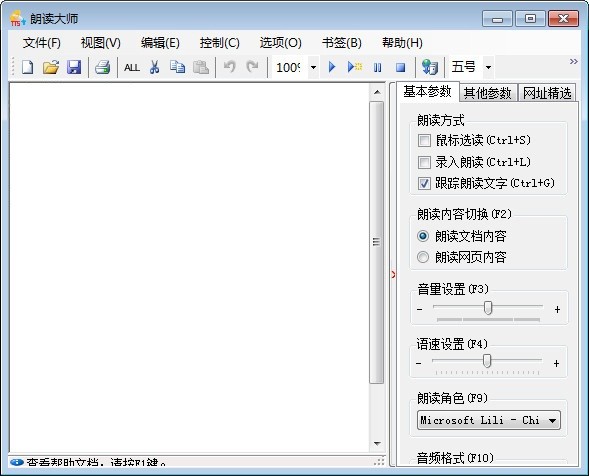Click the globe web browser icon
Viewport: 589px width, 476px height.
(x=429, y=67)
